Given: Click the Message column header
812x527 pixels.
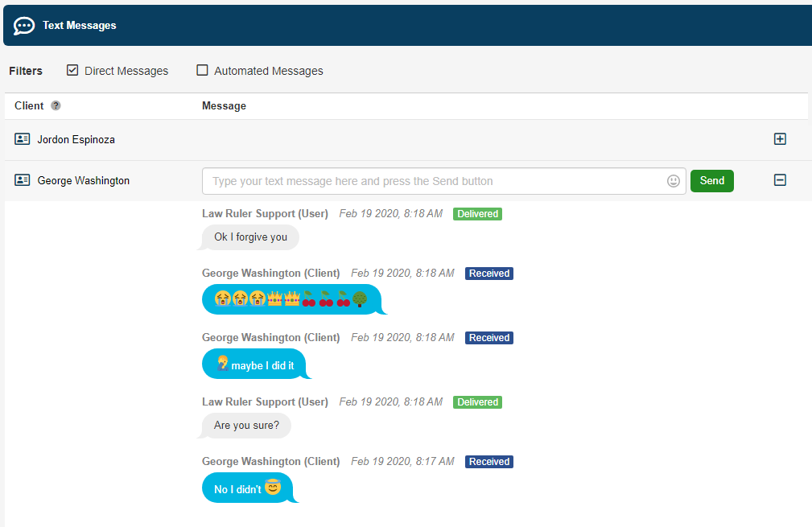Looking at the screenshot, I should click(x=224, y=105).
